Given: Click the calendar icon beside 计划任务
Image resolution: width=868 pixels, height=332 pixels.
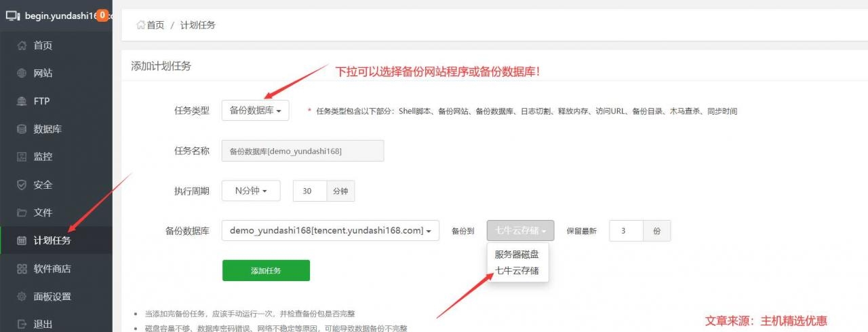Looking at the screenshot, I should [x=22, y=240].
